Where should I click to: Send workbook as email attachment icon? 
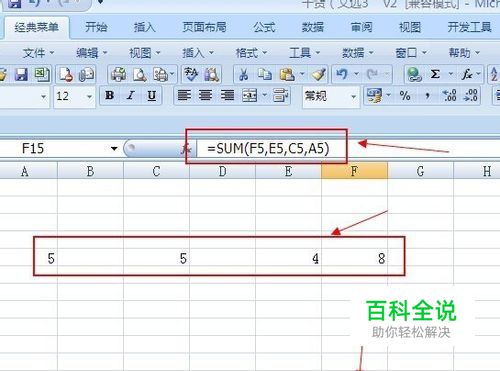click(86, 74)
